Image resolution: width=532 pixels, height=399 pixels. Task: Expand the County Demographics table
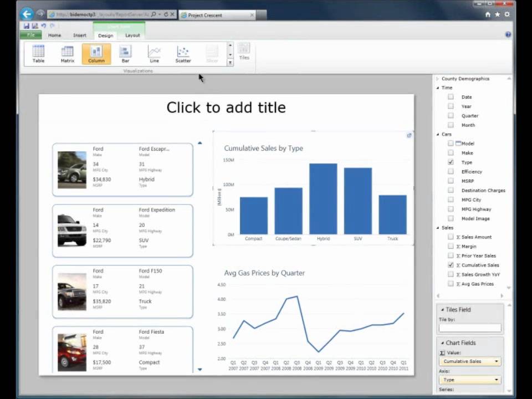[x=437, y=79]
